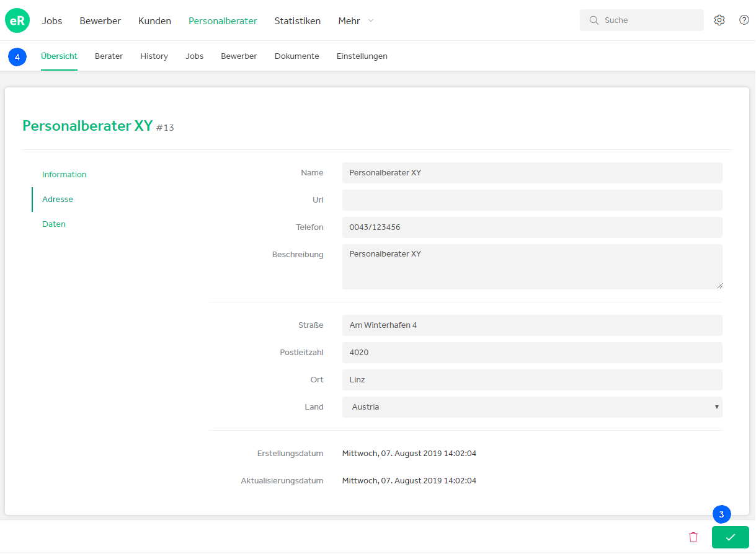Click the Erstellungsdatum label
The image size is (756, 554).
[x=290, y=454]
